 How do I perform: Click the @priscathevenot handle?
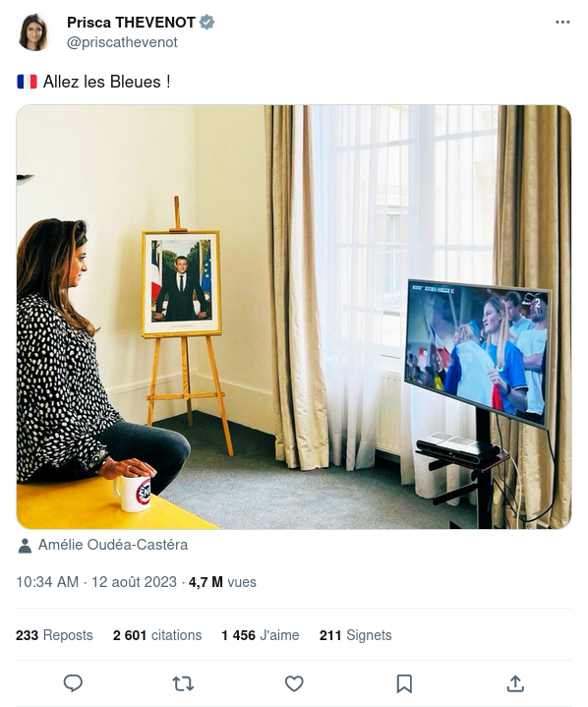click(x=122, y=42)
